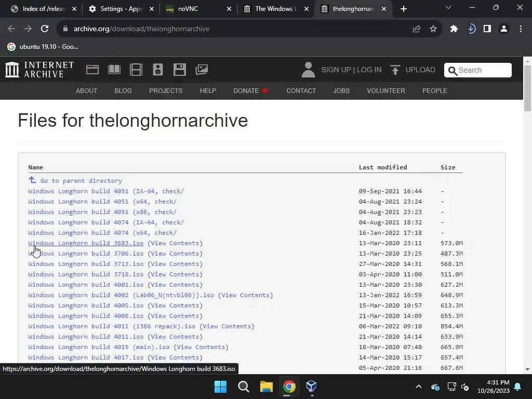This screenshot has width=532, height=399.
Task: Click the address bar URL
Action: tap(141, 29)
